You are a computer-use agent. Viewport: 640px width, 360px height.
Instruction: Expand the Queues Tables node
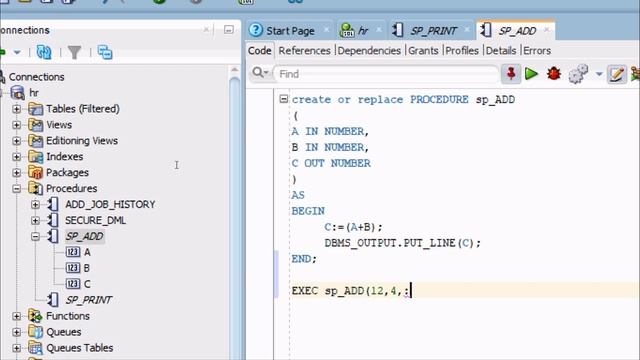(16, 348)
